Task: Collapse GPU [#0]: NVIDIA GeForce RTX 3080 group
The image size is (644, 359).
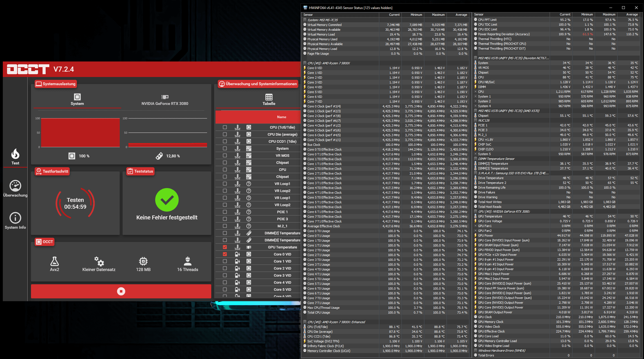Action: pyautogui.click(x=476, y=212)
